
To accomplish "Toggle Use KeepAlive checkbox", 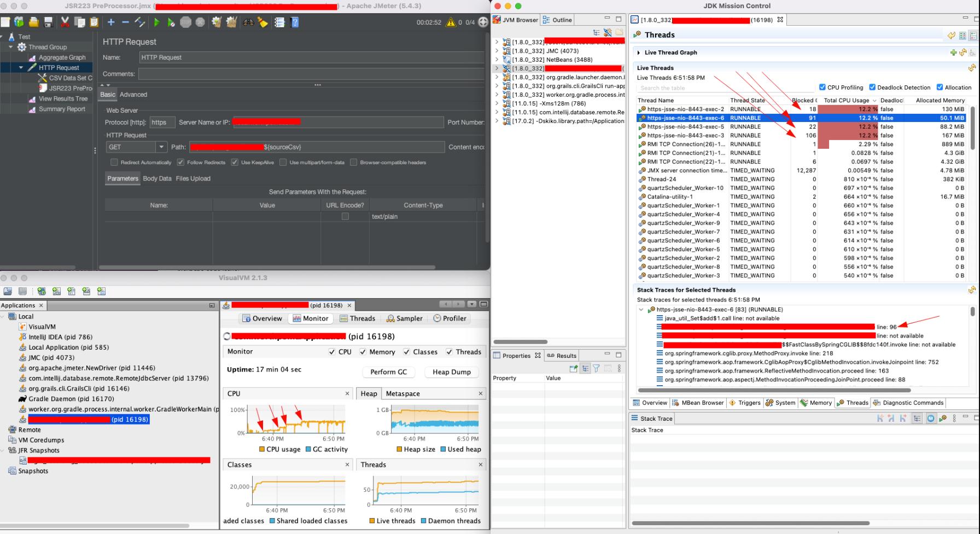I will [x=235, y=162].
